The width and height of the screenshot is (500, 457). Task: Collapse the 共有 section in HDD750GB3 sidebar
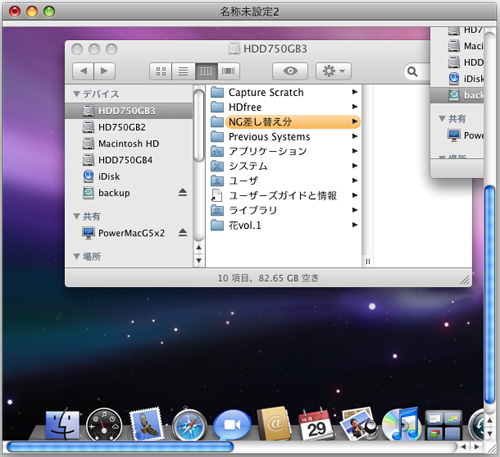pyautogui.click(x=77, y=216)
